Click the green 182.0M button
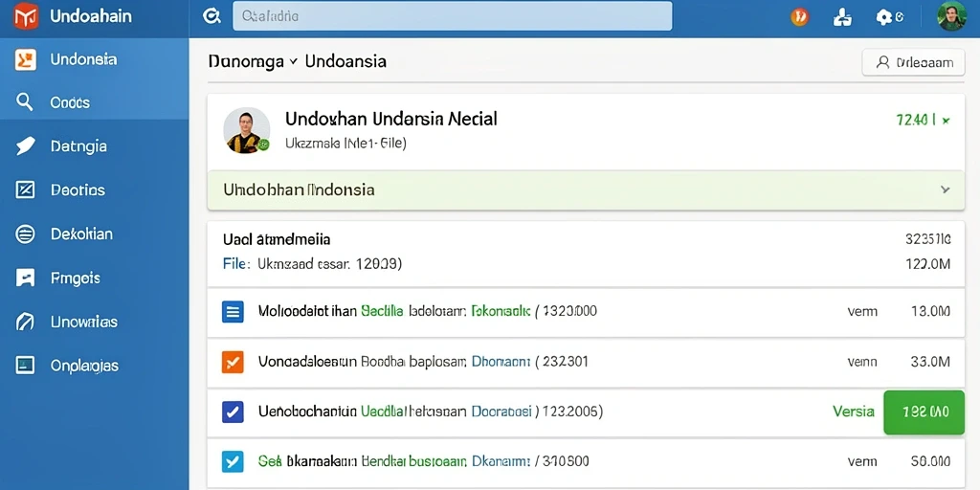The width and height of the screenshot is (980, 490). pyautogui.click(x=924, y=412)
